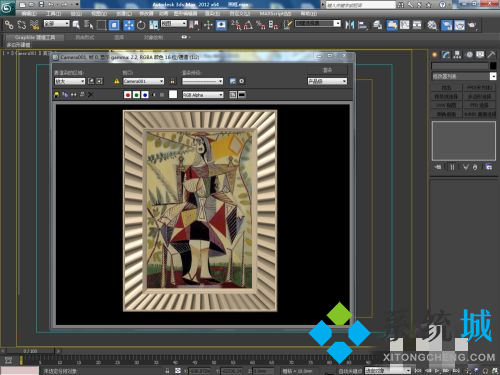The image size is (500, 375).
Task: Click the help search input field
Action: (x=361, y=5)
